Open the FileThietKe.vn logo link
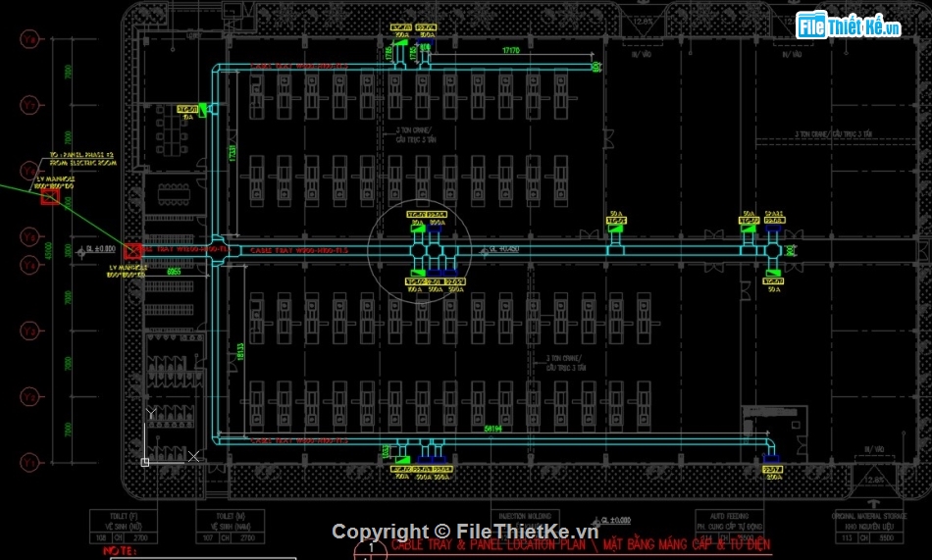Image resolution: width=932 pixels, height=560 pixels. click(x=849, y=26)
